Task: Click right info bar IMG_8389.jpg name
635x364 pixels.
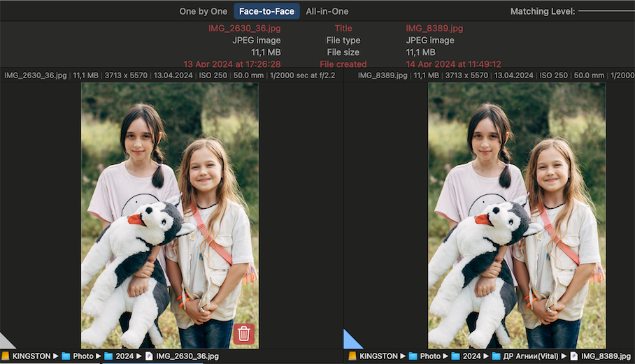Action: pos(383,75)
